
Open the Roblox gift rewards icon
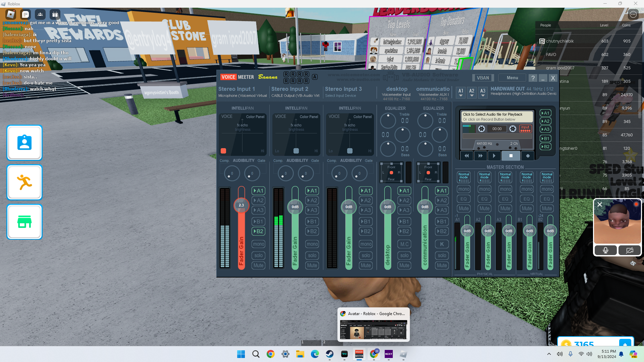click(55, 14)
